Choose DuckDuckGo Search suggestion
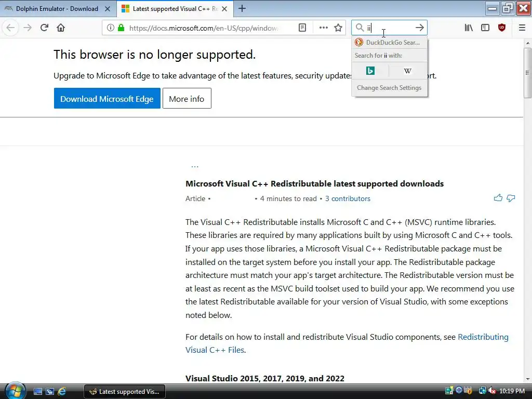Image resolution: width=532 pixels, height=399 pixels. pyautogui.click(x=389, y=43)
